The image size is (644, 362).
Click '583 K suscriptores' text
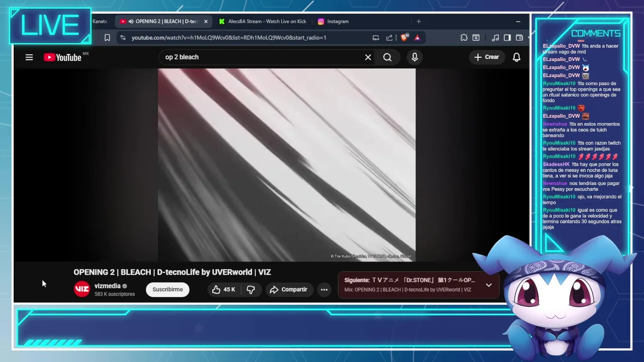pos(115,294)
